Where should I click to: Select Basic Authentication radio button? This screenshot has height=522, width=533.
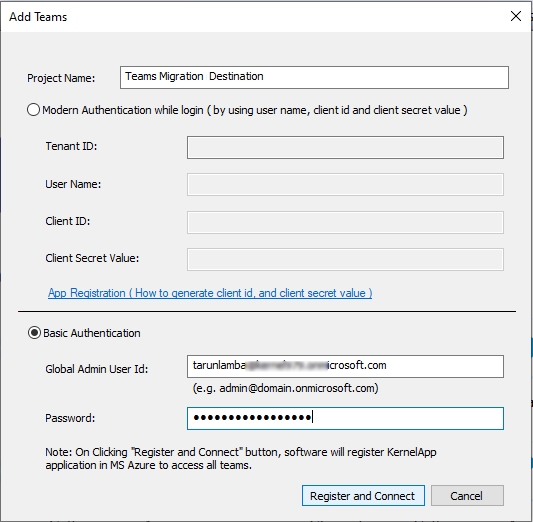pyautogui.click(x=34, y=333)
